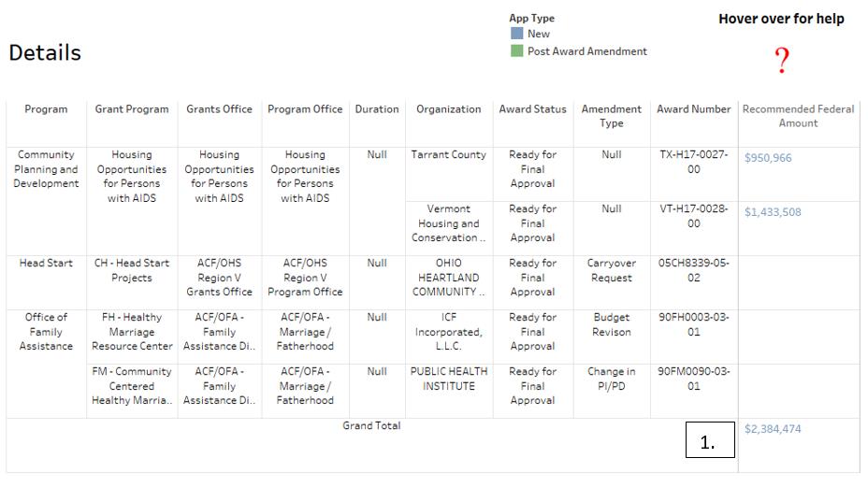
Task: Select the Head Start program cell
Action: pyautogui.click(x=46, y=264)
